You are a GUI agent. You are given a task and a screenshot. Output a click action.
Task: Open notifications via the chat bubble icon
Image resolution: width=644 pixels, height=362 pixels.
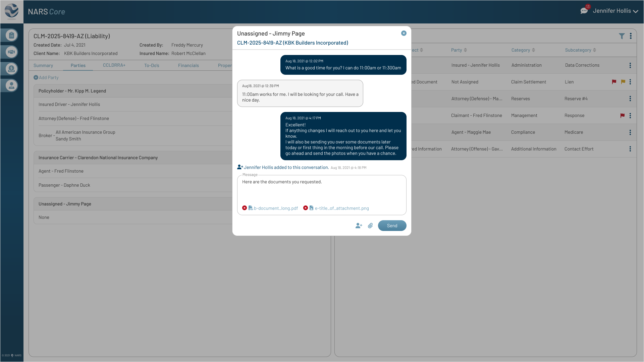click(584, 10)
